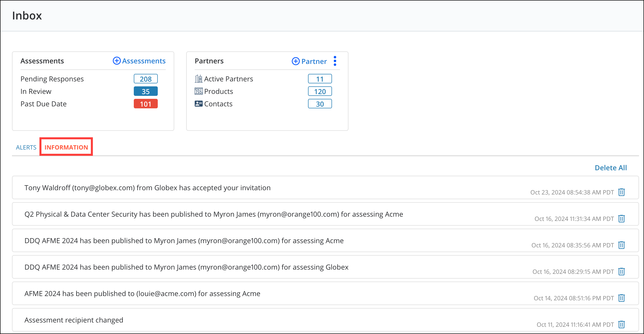Click the Contacts card icon
The width and height of the screenshot is (644, 334).
click(x=198, y=104)
